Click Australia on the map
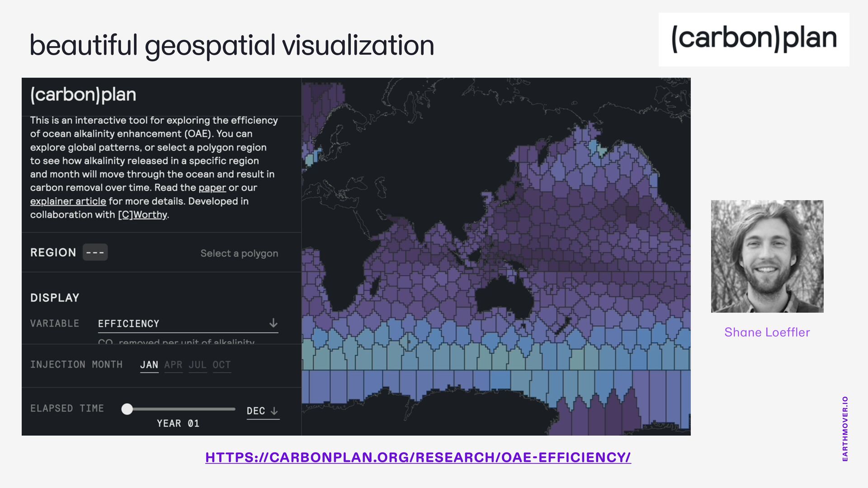The image size is (868, 488). [x=504, y=296]
